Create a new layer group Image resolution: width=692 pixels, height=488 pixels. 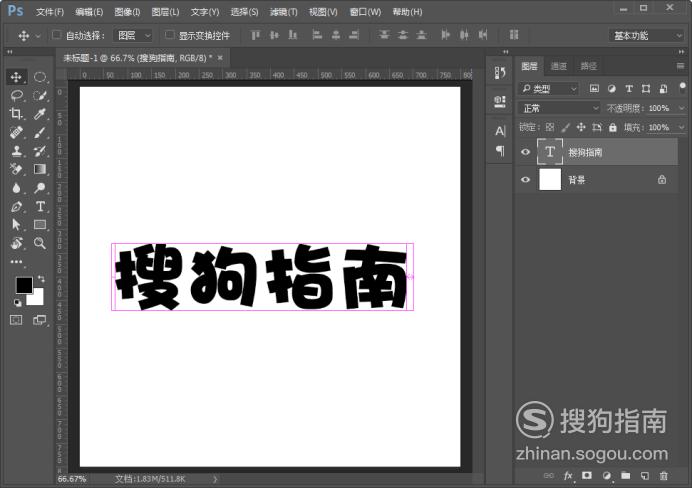pos(625,475)
